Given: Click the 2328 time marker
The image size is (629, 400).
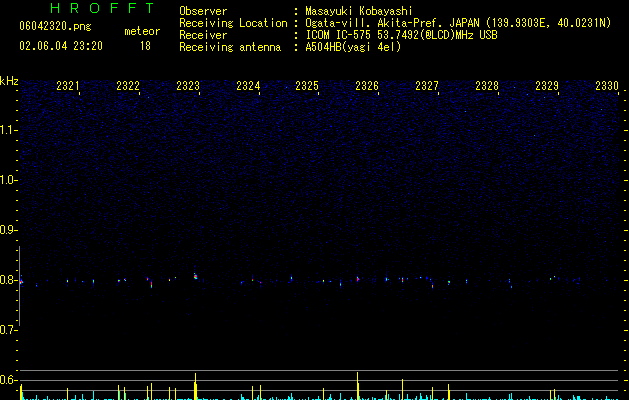Looking at the screenshot, I should point(487,86).
